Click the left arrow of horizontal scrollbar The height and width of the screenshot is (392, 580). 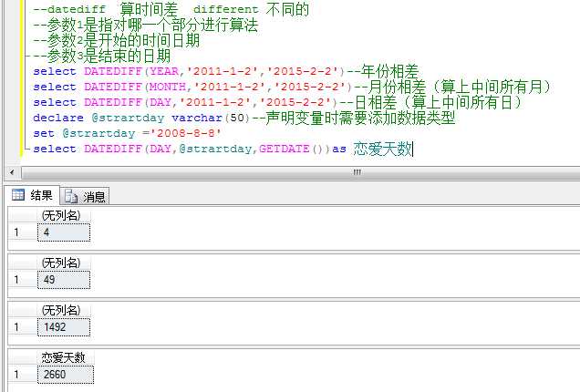coord(12,172)
